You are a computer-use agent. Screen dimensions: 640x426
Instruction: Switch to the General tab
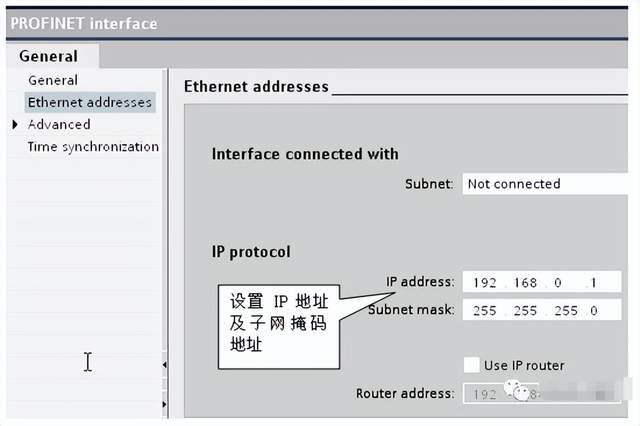coord(48,56)
